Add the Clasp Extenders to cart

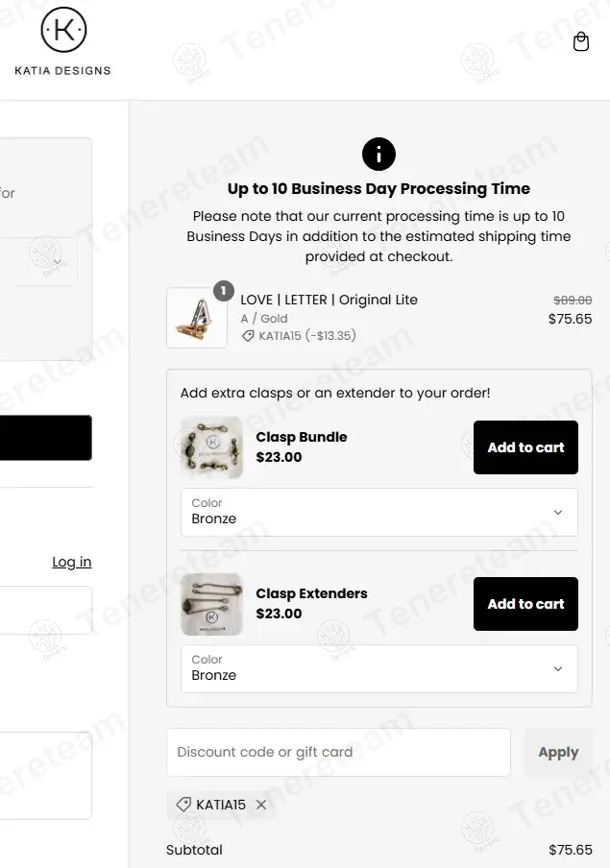point(525,604)
